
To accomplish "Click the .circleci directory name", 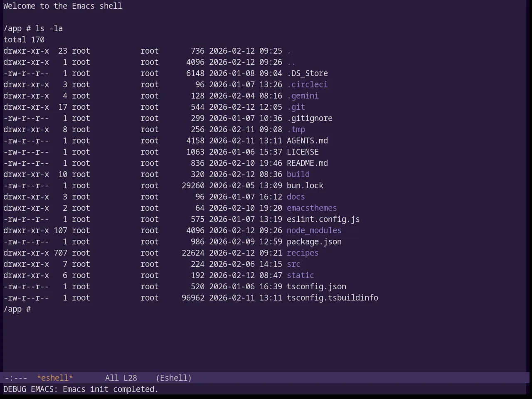I will click(307, 84).
